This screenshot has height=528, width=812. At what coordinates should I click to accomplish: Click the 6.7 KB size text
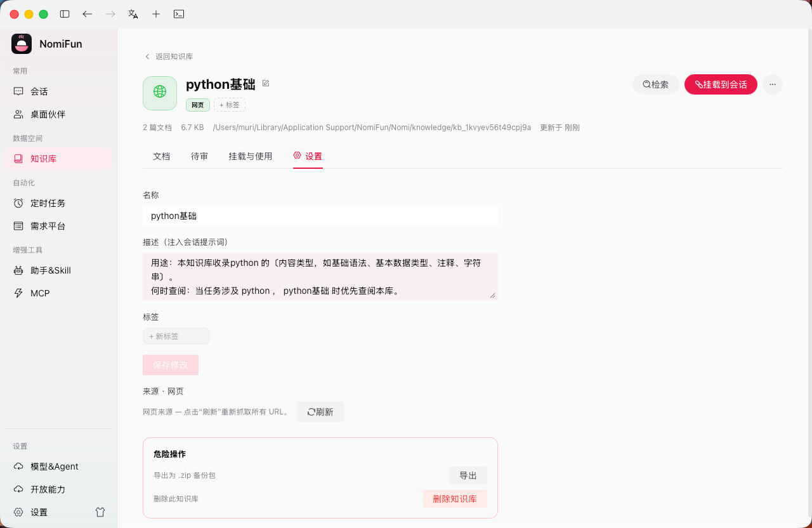pos(193,128)
